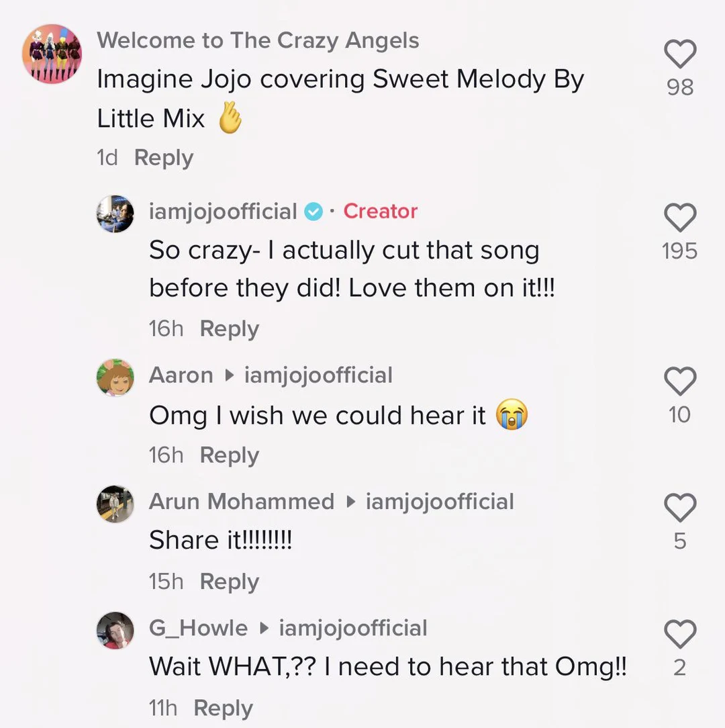This screenshot has width=725, height=728.
Task: Like Arun Mohammed's reply
Action: 680,508
